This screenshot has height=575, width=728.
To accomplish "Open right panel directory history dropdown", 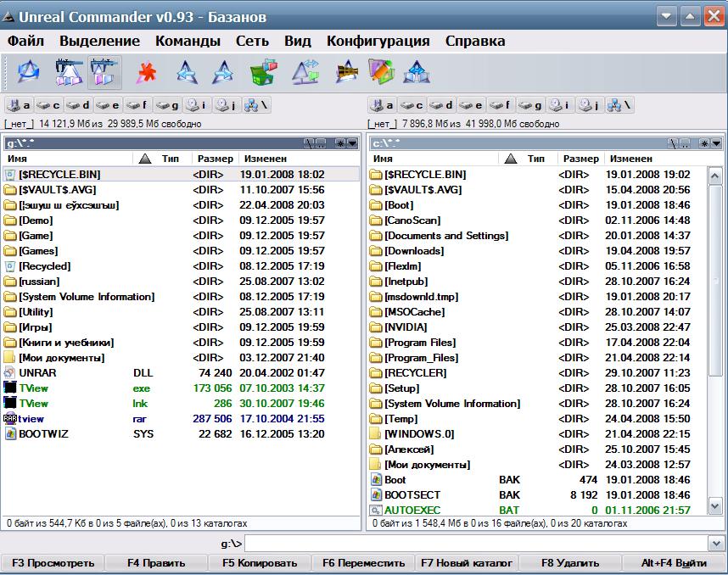I will point(716,143).
